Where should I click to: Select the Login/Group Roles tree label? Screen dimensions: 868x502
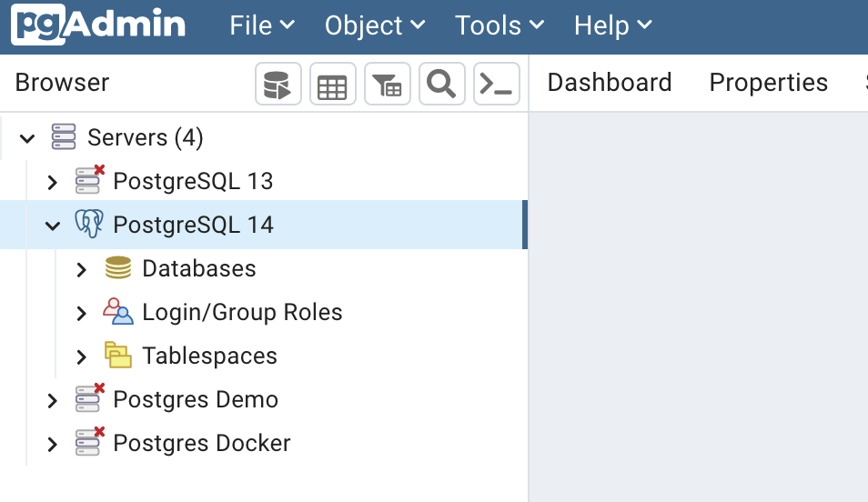(242, 312)
